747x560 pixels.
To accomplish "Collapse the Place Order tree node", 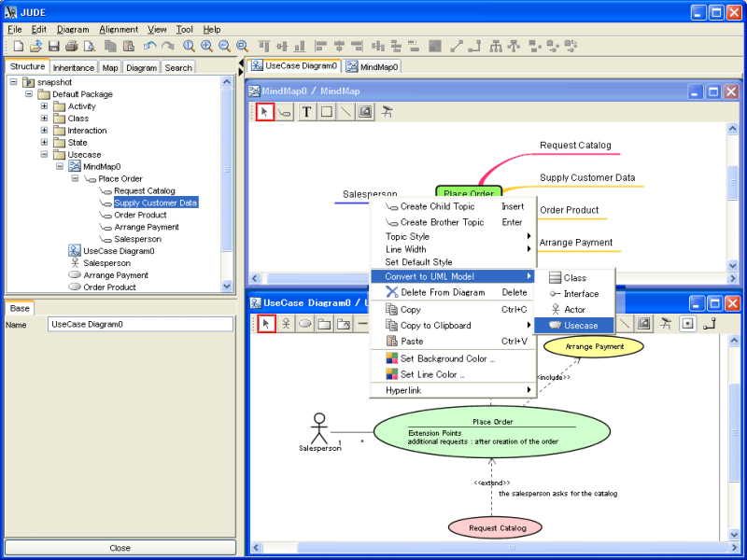I will (x=75, y=178).
